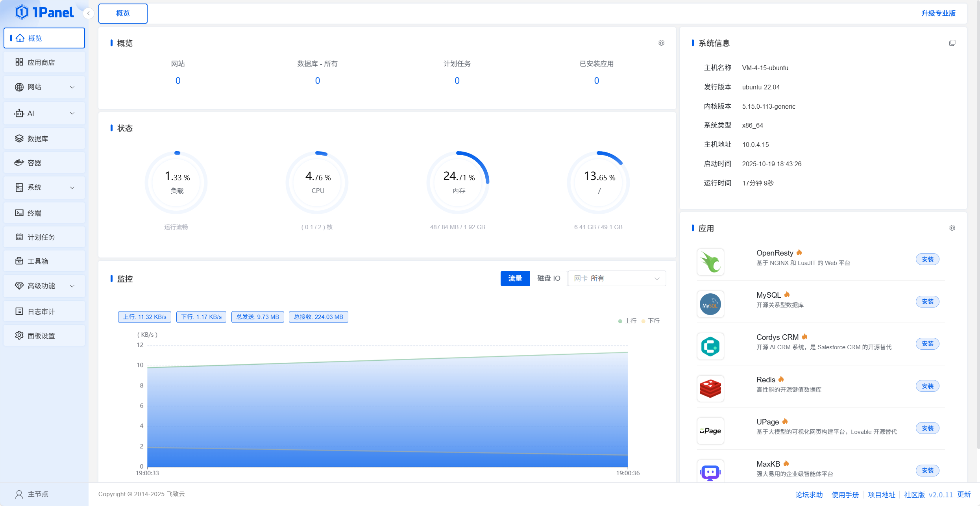Expand the 高级功能 sidebar menu
Screen dimensions: 980x506
(44, 286)
